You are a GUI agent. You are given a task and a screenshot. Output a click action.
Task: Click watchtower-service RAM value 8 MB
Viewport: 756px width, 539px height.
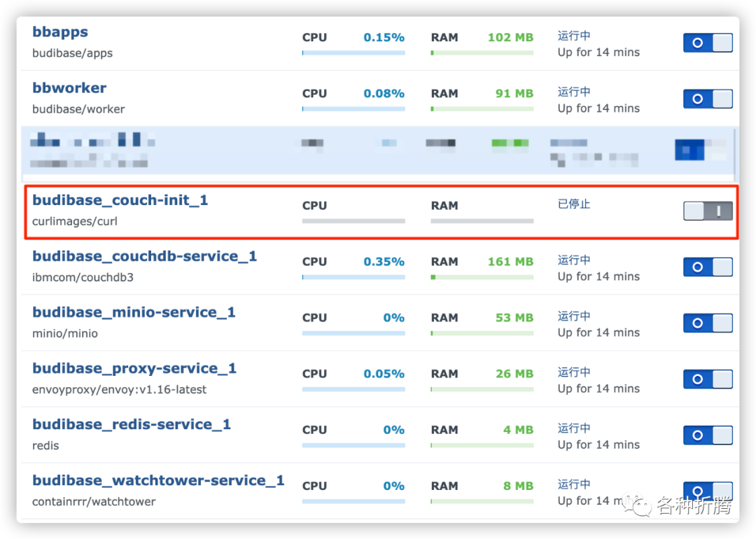click(x=518, y=486)
